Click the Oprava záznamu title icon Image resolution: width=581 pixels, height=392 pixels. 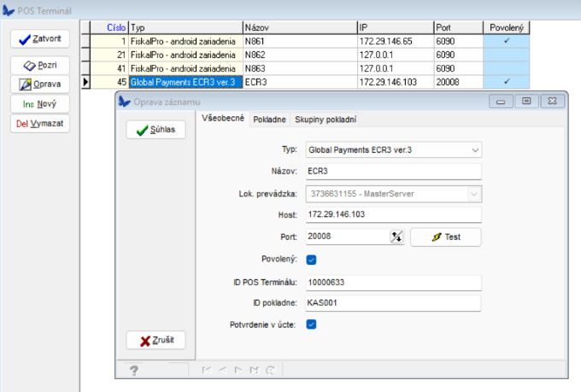pyautogui.click(x=125, y=102)
